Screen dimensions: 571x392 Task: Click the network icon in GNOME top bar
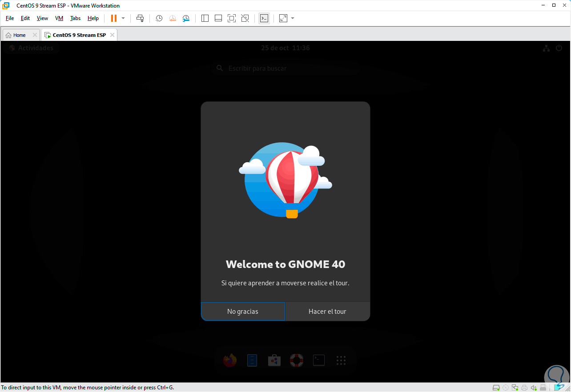click(x=546, y=48)
